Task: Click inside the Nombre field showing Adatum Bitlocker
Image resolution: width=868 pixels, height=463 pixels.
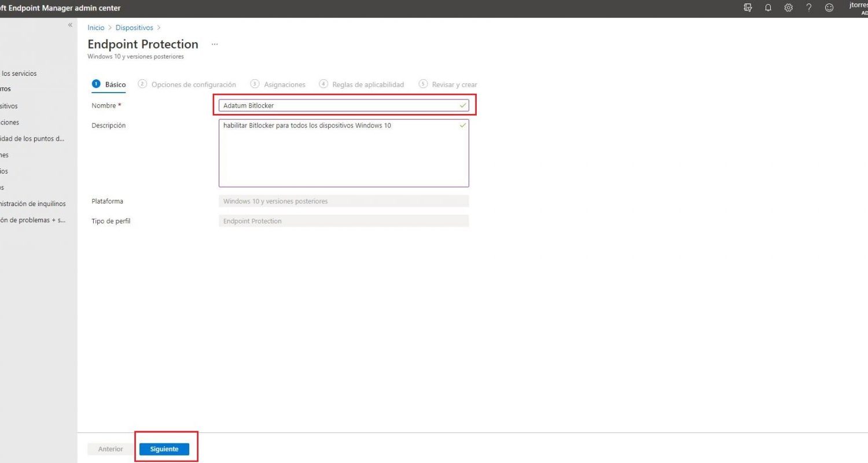Action: click(x=344, y=105)
